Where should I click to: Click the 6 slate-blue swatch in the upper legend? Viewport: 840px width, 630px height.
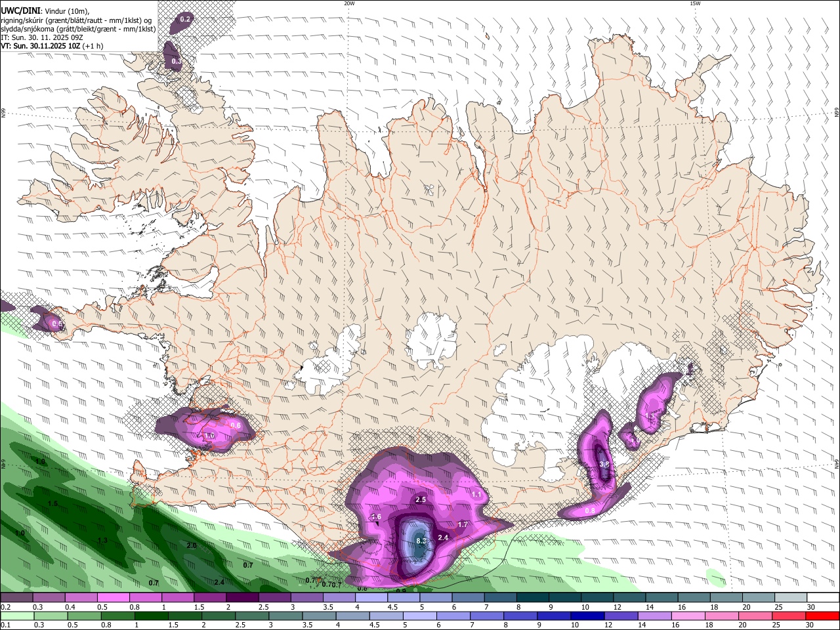pyautogui.click(x=467, y=597)
